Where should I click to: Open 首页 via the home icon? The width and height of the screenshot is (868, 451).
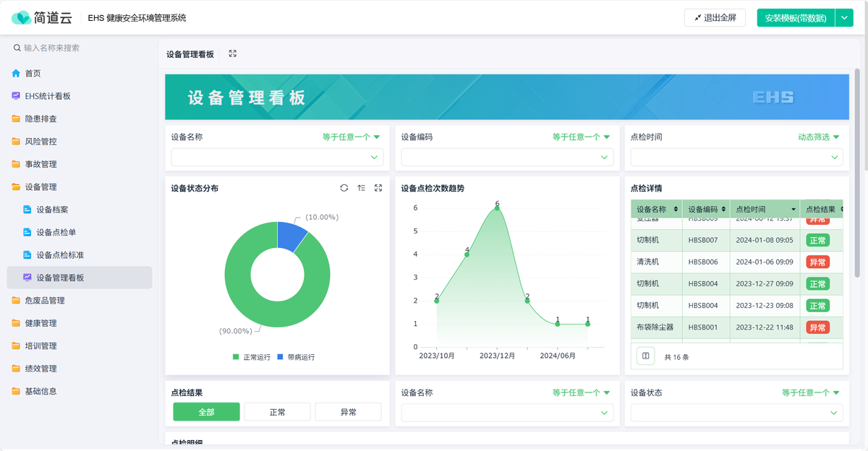click(16, 74)
